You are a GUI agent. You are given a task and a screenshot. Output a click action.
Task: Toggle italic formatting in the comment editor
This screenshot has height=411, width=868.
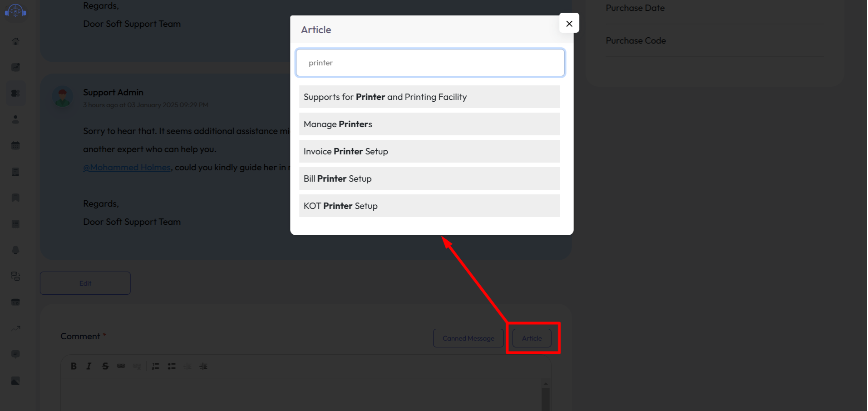pyautogui.click(x=89, y=366)
